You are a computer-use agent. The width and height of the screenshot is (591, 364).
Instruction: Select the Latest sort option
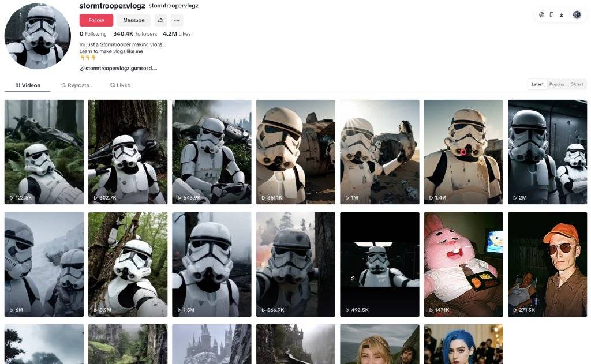tap(537, 84)
